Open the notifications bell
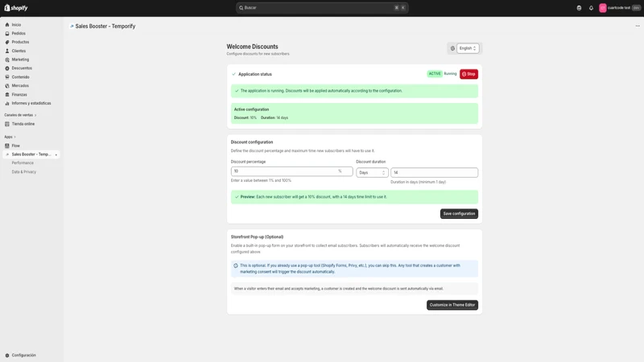 coord(591,8)
